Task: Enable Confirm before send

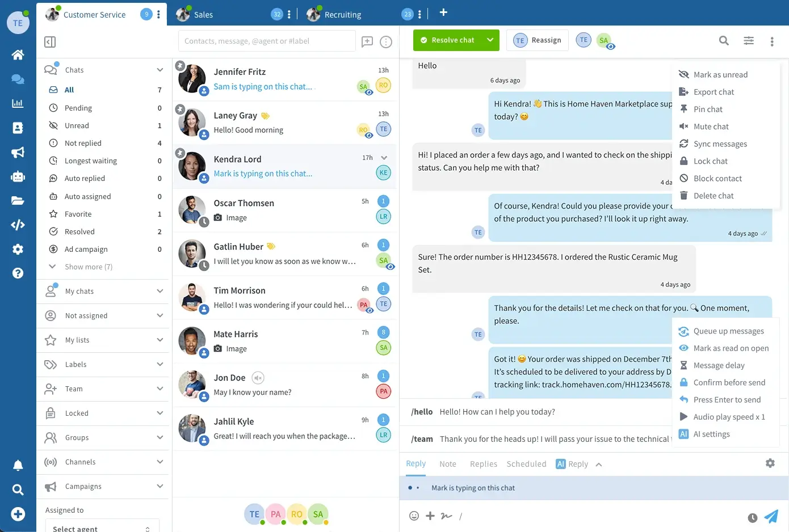Action: click(729, 382)
